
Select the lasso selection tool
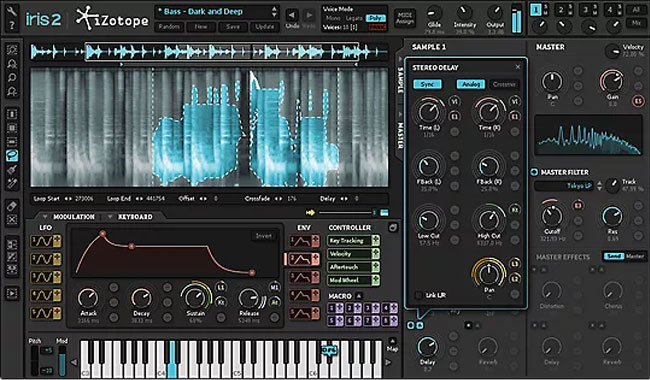click(x=12, y=155)
